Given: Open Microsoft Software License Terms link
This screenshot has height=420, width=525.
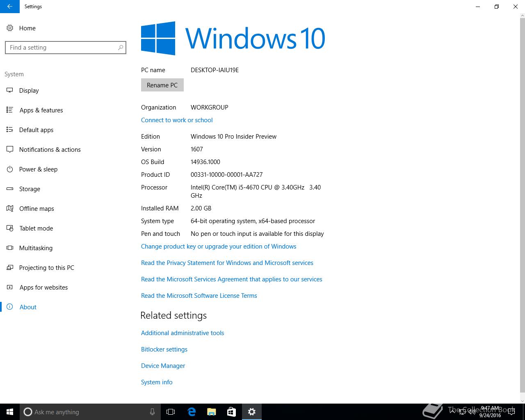Looking at the screenshot, I should pyautogui.click(x=199, y=296).
